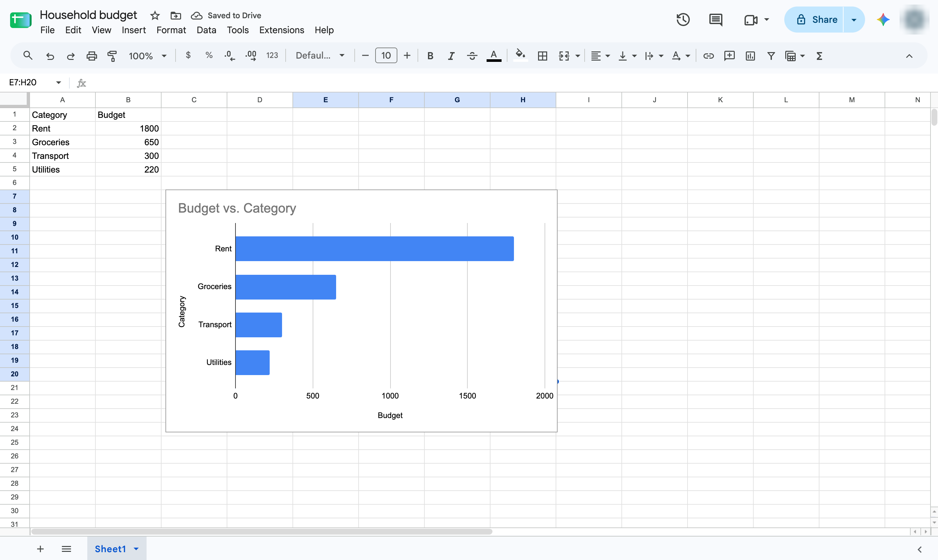Viewport: 938px width, 560px height.
Task: Open the File menu
Action: (48, 30)
